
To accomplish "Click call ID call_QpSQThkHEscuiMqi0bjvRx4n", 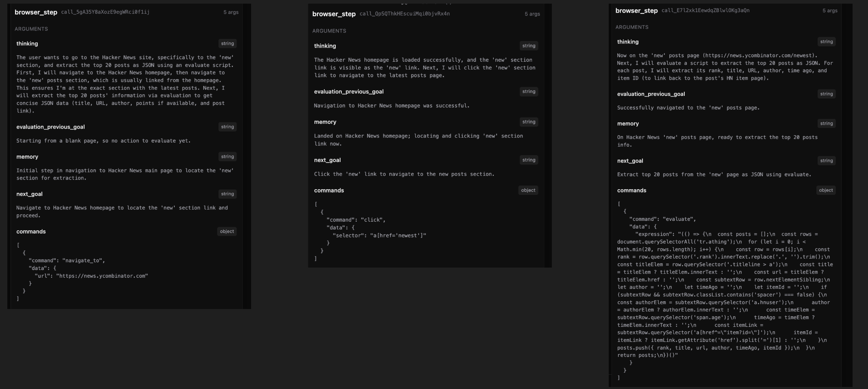I will point(404,14).
